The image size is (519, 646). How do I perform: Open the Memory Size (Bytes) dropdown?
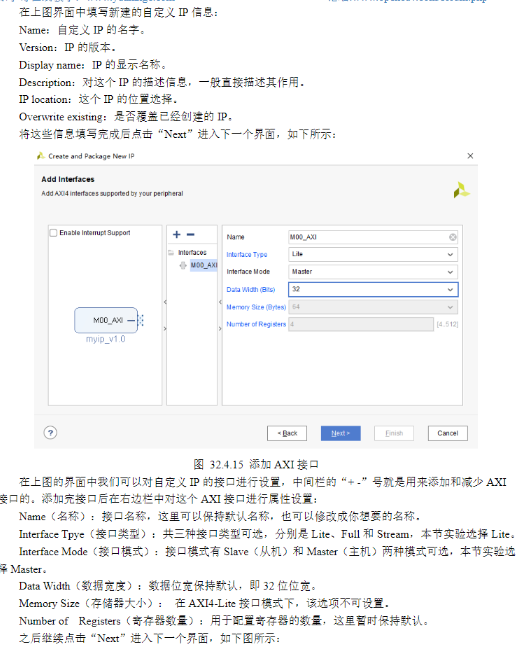click(x=373, y=307)
